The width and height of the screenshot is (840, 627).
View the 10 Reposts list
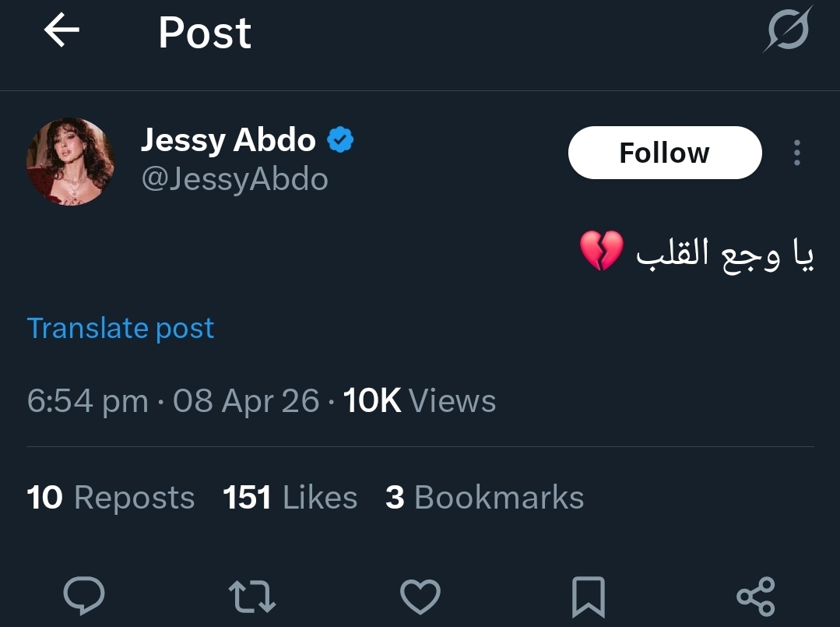click(111, 498)
